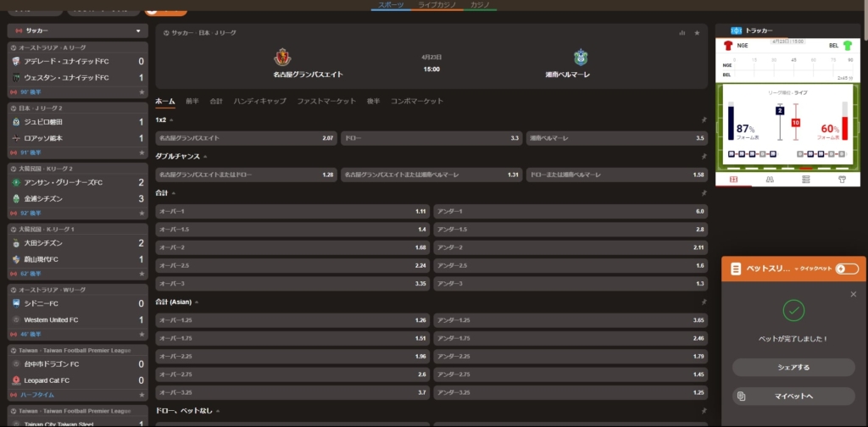This screenshot has width=868, height=427.
Task: Switch to the スポーツ top tab
Action: [391, 5]
